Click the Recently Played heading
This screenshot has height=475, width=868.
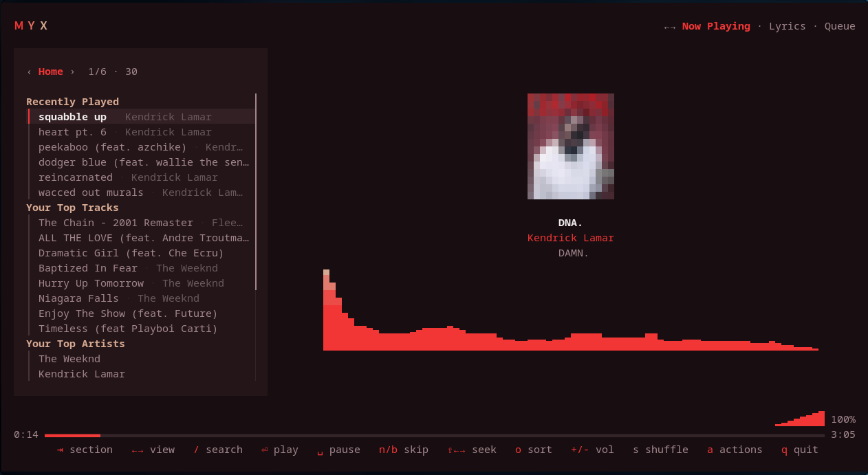point(72,102)
